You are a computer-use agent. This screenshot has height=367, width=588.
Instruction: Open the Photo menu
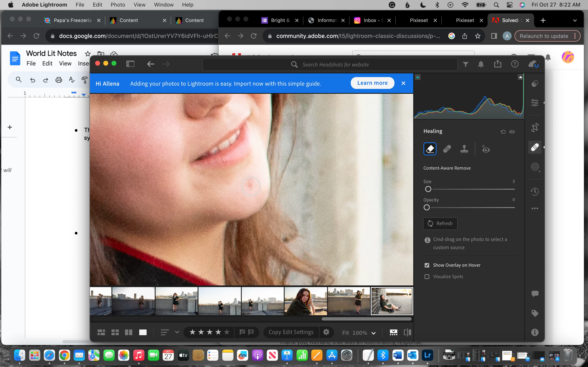[118, 5]
